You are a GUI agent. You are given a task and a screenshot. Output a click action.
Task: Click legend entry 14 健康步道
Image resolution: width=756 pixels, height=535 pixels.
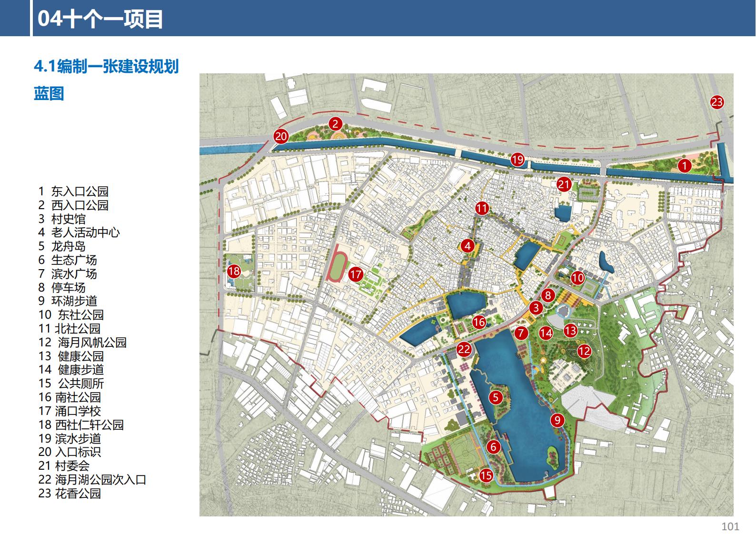point(71,370)
